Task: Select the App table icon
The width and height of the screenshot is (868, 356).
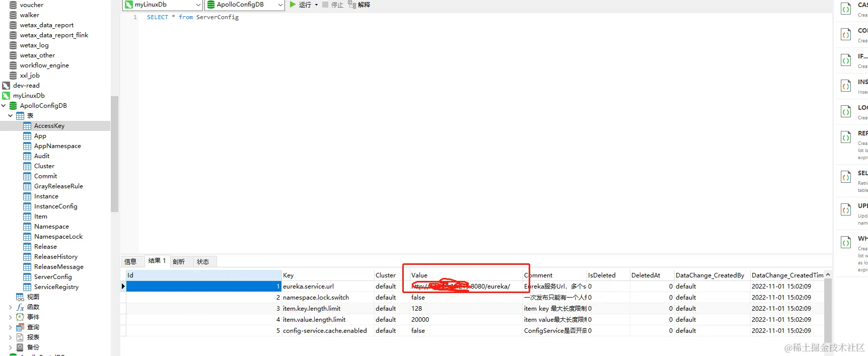Action: [27, 136]
